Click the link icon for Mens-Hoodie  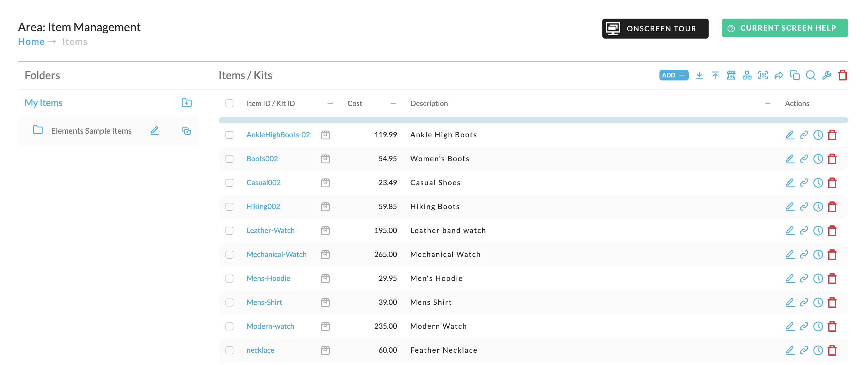pos(804,278)
